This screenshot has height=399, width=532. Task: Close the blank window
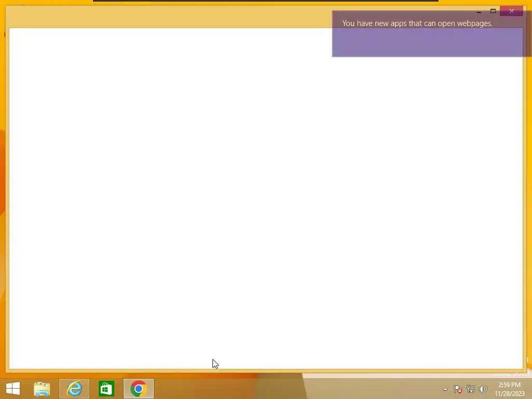click(x=512, y=11)
